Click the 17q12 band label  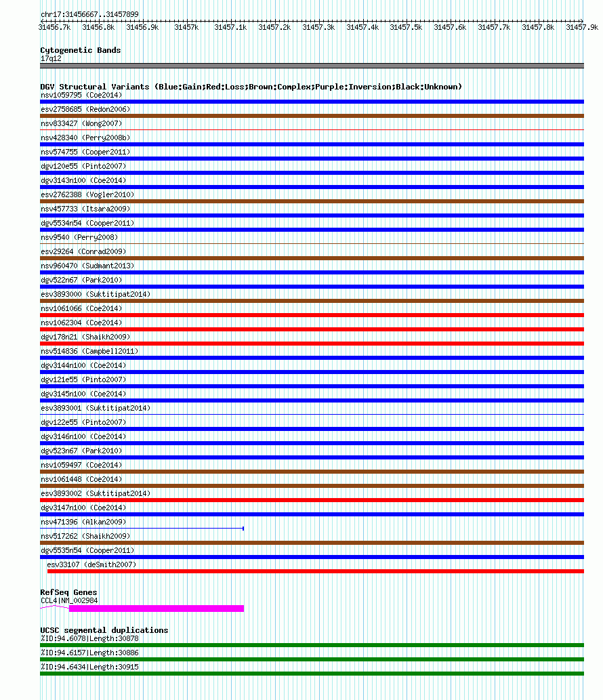point(51,58)
